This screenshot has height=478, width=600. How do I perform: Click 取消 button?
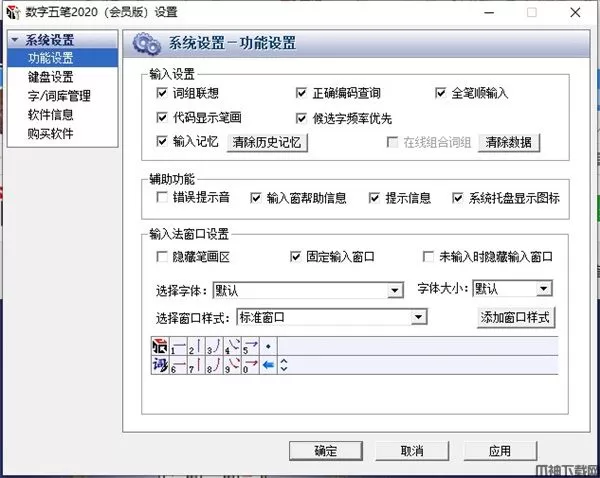point(412,451)
